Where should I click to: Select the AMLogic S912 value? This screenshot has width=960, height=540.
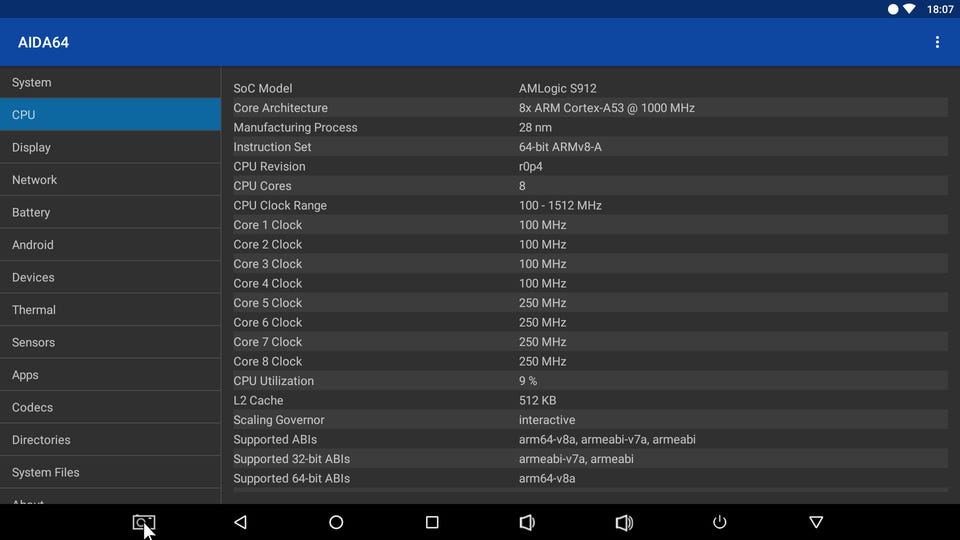click(x=557, y=88)
